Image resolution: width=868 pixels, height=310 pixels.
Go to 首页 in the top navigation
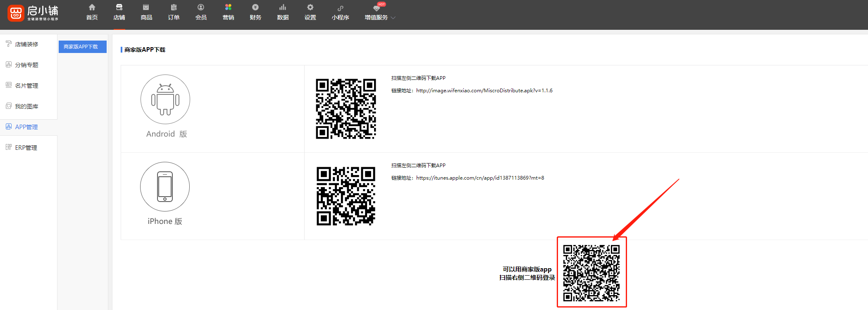coord(92,17)
